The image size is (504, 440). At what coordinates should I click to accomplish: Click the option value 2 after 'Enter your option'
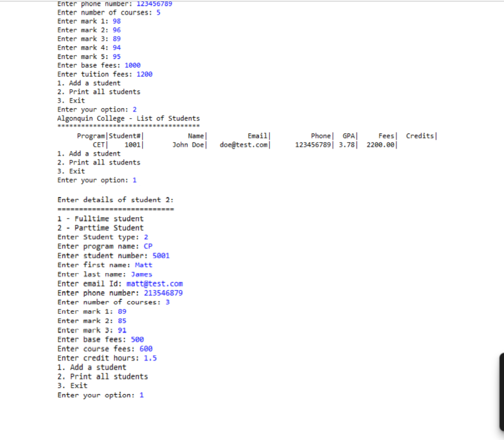pos(134,109)
